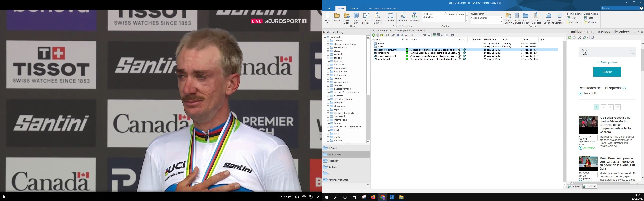
Task: Open My Computer quick access
Action: 559,18
